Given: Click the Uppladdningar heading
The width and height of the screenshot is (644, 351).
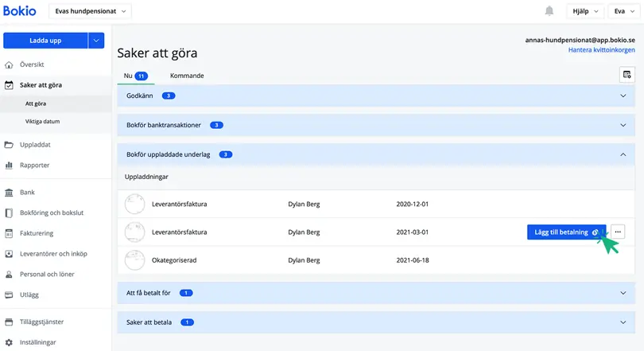Looking at the screenshot, I should (x=146, y=177).
